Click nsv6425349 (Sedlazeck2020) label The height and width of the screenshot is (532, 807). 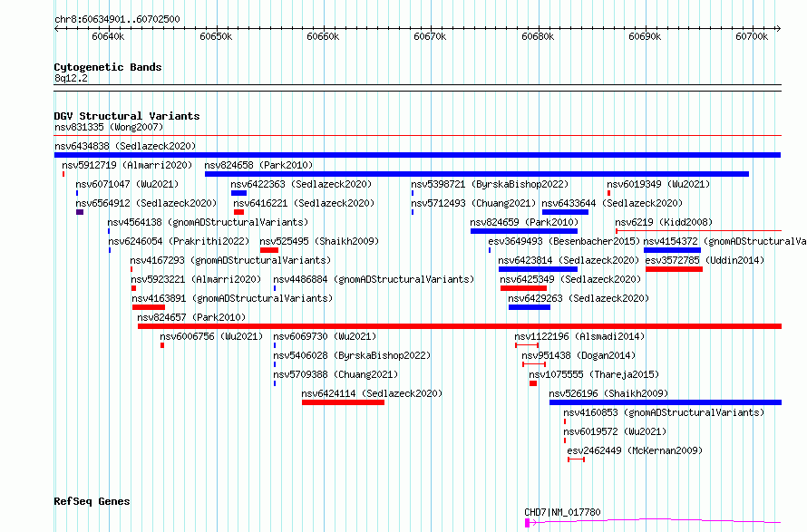click(570, 279)
